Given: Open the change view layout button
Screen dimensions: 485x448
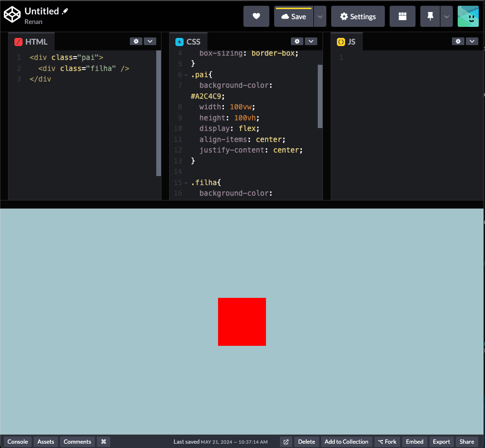Looking at the screenshot, I should (x=402, y=16).
